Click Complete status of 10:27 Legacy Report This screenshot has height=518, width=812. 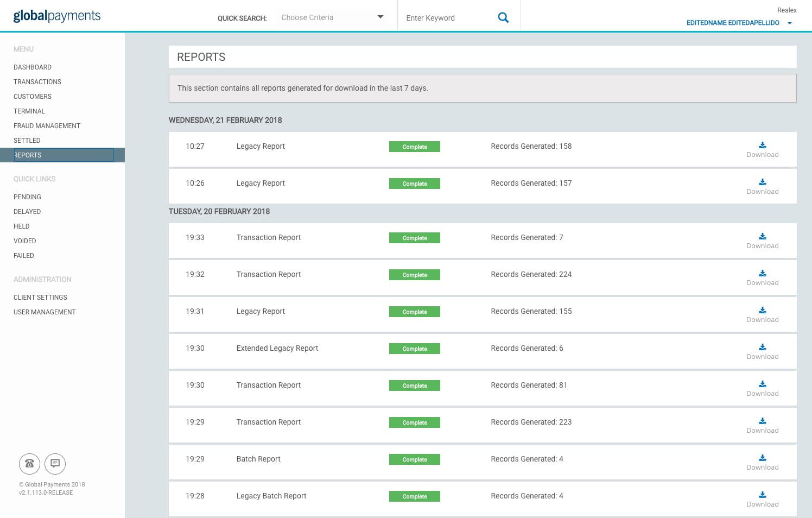coord(415,147)
